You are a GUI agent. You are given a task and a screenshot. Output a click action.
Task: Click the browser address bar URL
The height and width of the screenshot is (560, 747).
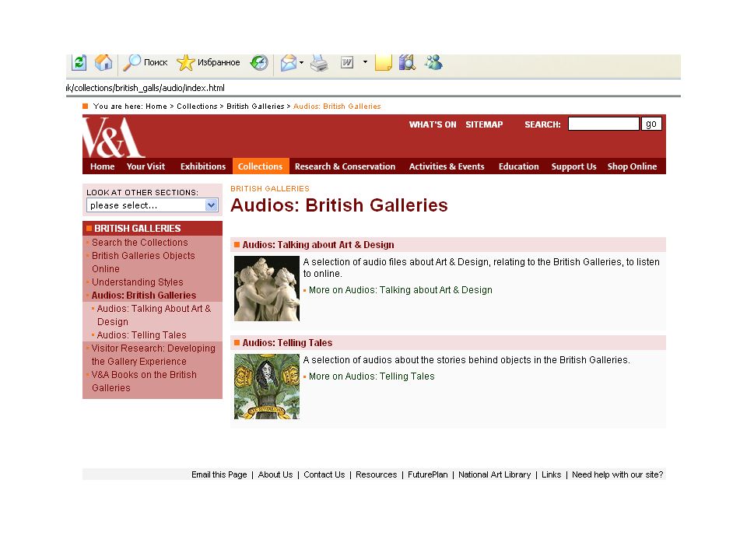(x=146, y=88)
